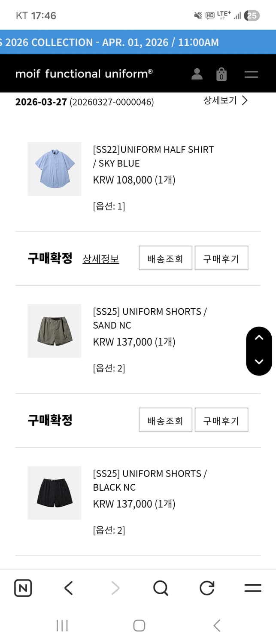Tap the BLACK NC shorts product thumbnail
The image size is (276, 644).
click(55, 493)
